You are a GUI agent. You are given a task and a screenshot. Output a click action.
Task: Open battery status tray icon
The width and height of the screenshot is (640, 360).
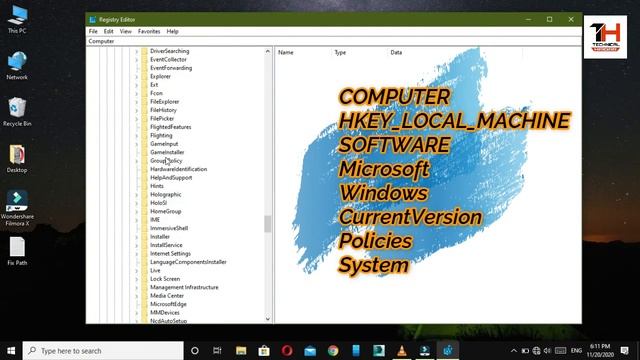point(525,351)
